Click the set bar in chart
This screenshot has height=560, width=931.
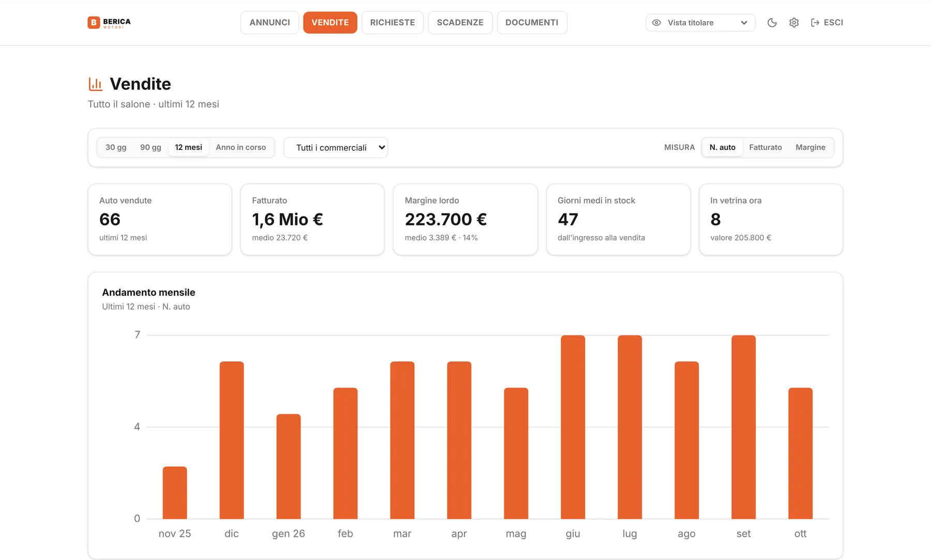point(744,427)
